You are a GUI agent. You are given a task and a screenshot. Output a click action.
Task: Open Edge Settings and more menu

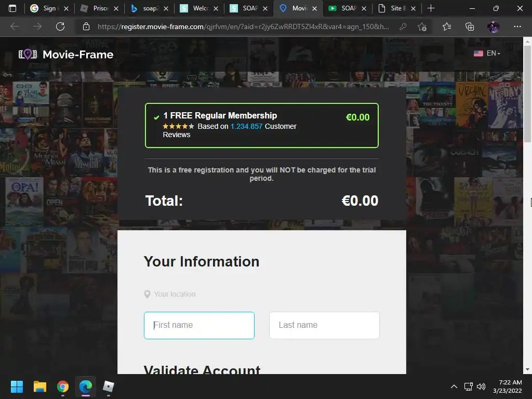517,26
